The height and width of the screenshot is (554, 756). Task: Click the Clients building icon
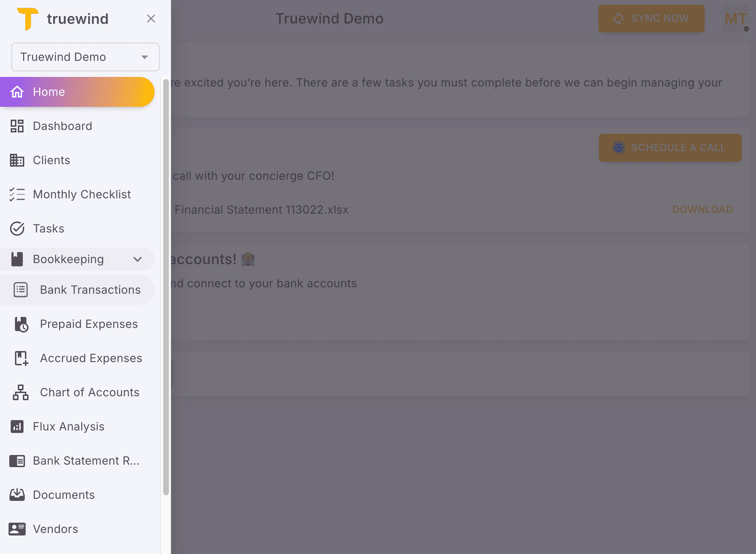17,160
